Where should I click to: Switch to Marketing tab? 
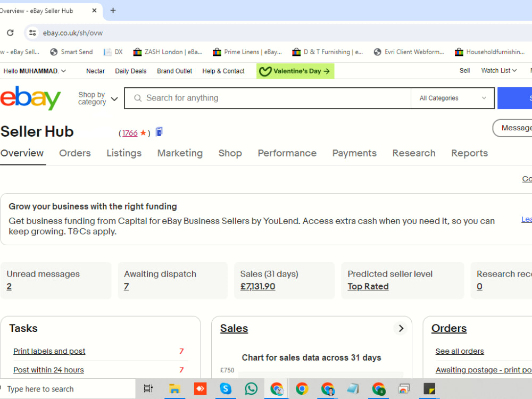tap(180, 153)
